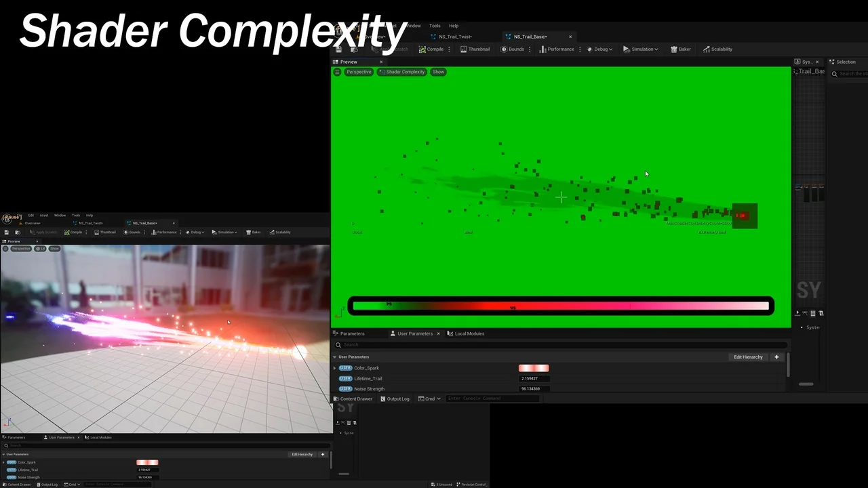Open viewport options hamburger beside Shader Complexity's Perspective button
Image resolution: width=868 pixels, height=488 pixels.
[337, 72]
